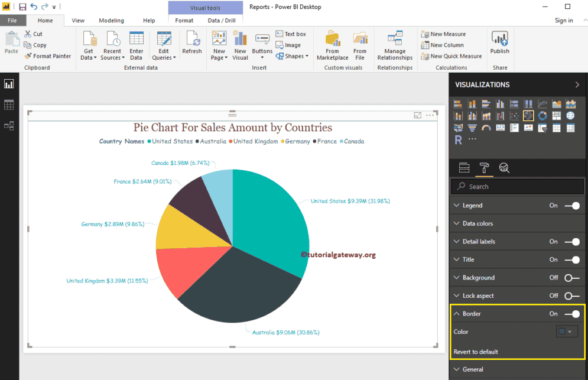The width and height of the screenshot is (588, 380).
Task: Import a custom visual via ellipsis
Action: pos(472,139)
